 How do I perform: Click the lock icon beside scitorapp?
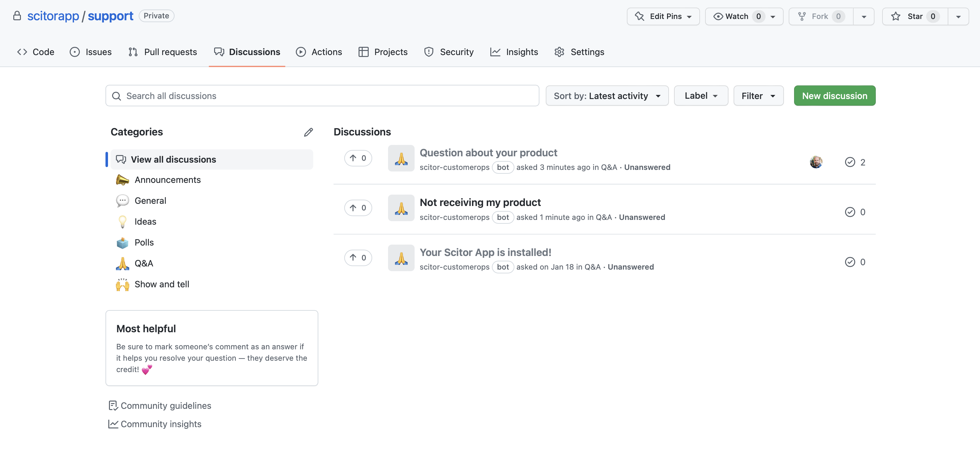point(17,16)
